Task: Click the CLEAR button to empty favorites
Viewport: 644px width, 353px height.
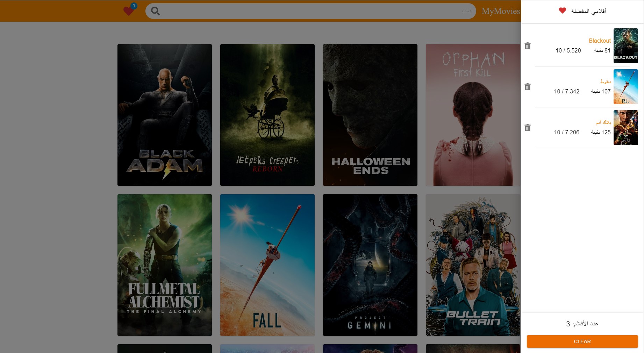Action: coord(582,341)
